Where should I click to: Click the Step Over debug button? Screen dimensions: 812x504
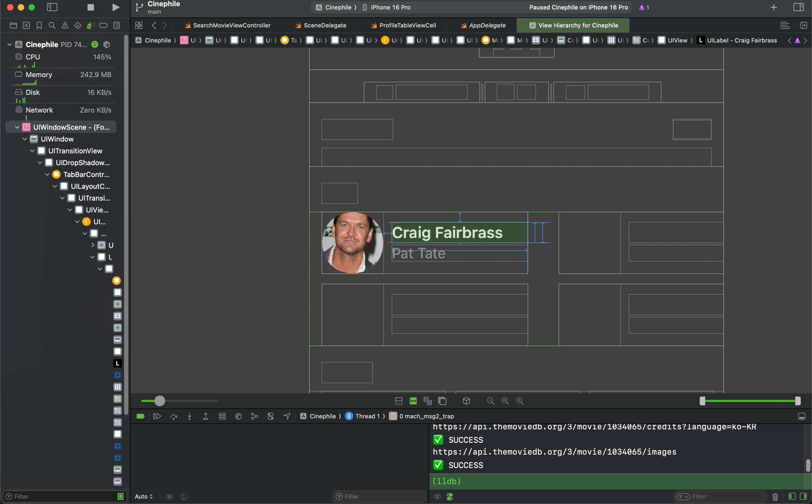[173, 416]
